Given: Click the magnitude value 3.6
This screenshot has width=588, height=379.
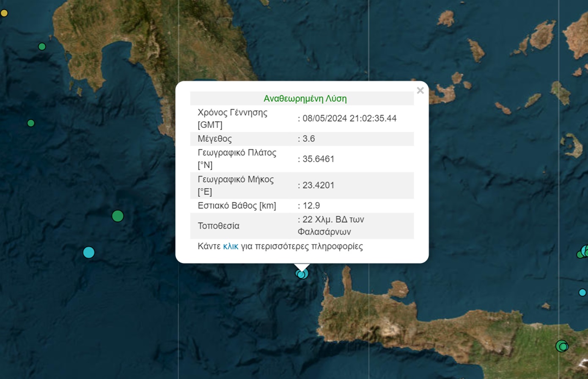Looking at the screenshot, I should [308, 139].
